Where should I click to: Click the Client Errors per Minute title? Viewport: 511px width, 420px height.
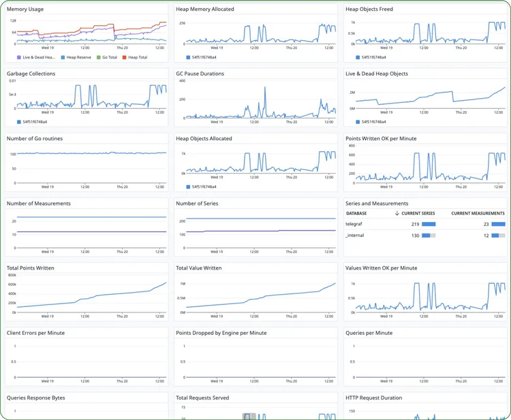click(35, 333)
